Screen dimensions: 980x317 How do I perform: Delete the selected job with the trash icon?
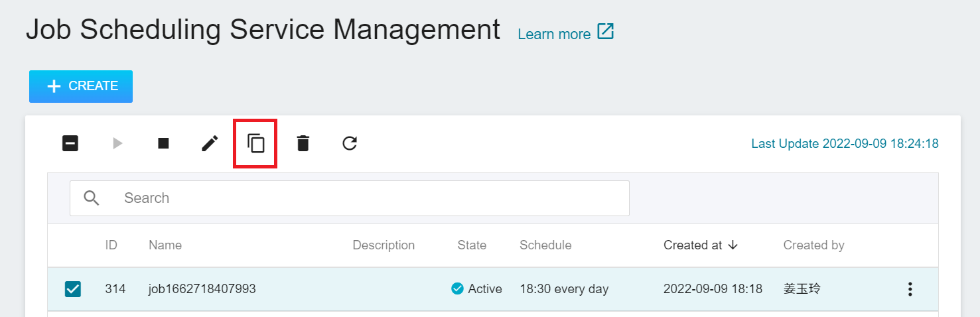coord(303,143)
